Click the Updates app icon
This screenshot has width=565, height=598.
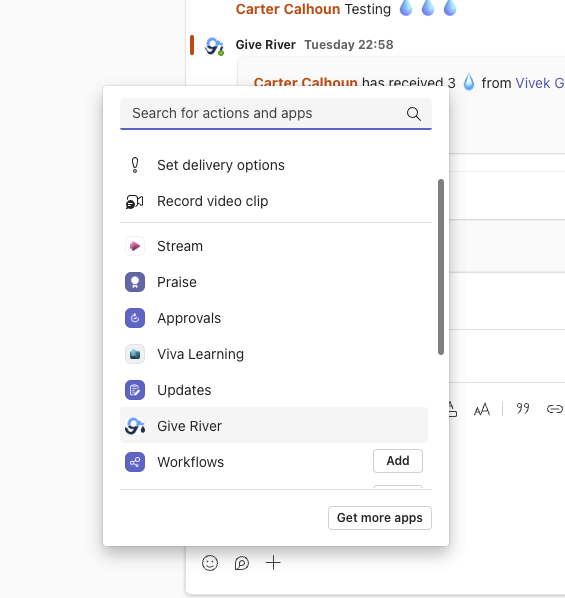tap(135, 390)
